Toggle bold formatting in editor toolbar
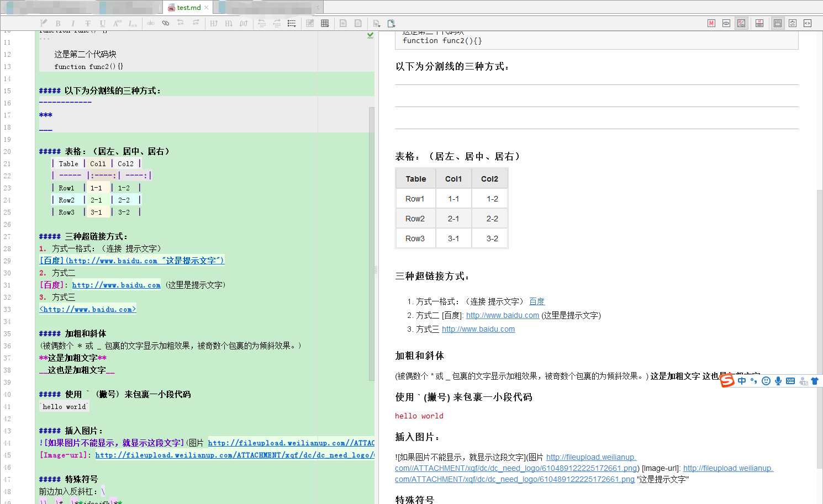Viewport: 823px width, 504px height. tap(58, 23)
